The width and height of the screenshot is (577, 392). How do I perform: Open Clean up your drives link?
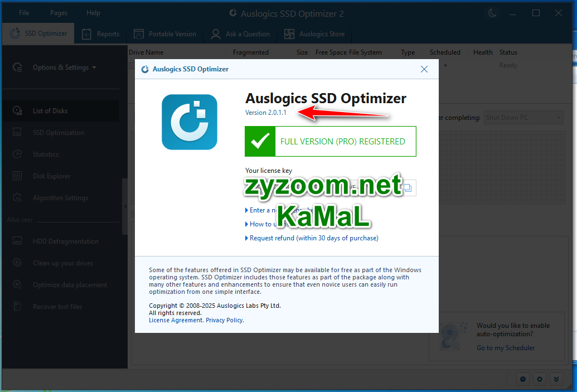pos(63,263)
